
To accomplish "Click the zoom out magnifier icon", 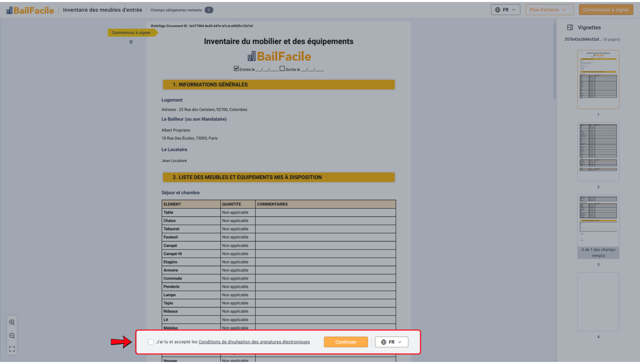I will click(12, 336).
